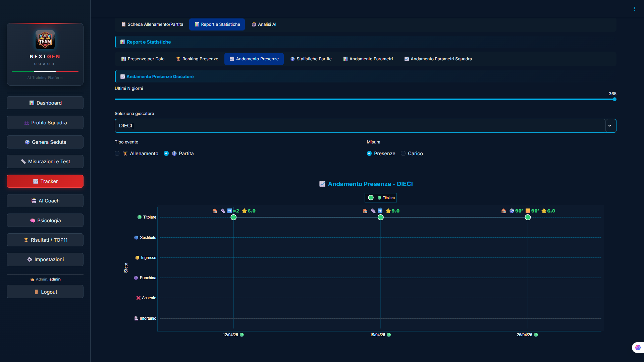Open Impostazioni settings
Image resolution: width=644 pixels, height=362 pixels.
(x=45, y=259)
